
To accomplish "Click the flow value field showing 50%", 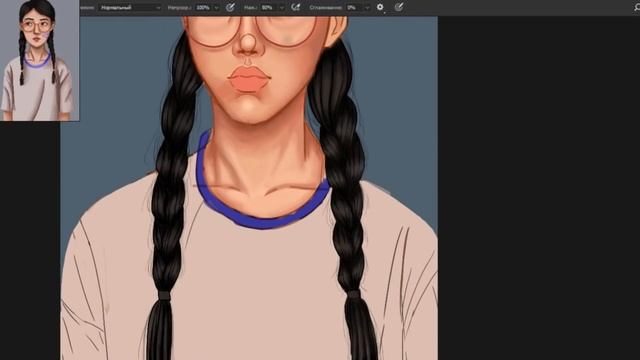I will pyautogui.click(x=268, y=7).
